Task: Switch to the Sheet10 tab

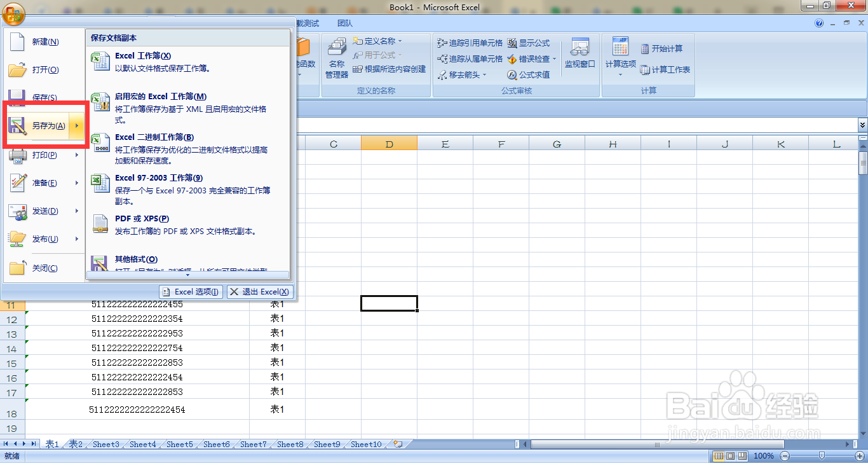Action: 366,445
